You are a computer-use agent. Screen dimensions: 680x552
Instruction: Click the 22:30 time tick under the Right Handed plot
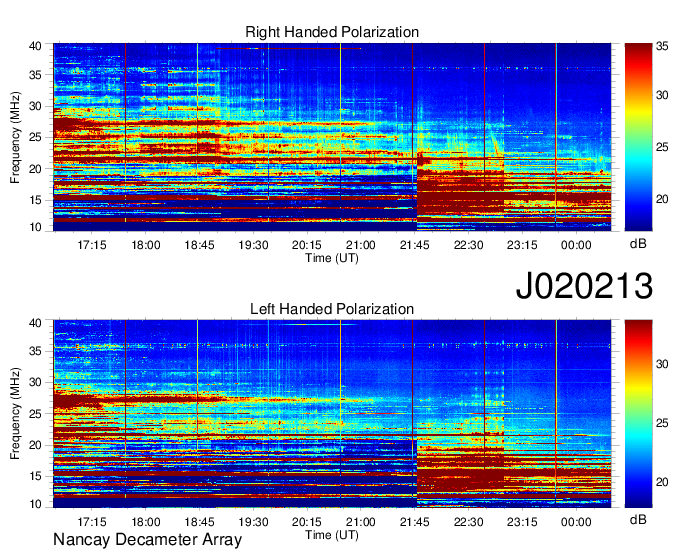pyautogui.click(x=468, y=245)
